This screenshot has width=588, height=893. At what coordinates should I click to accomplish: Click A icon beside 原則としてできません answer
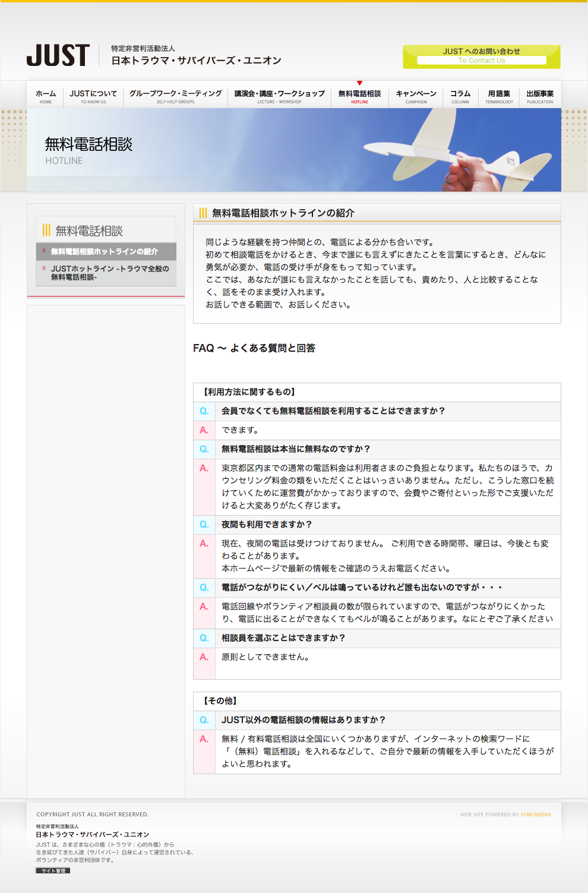point(204,657)
